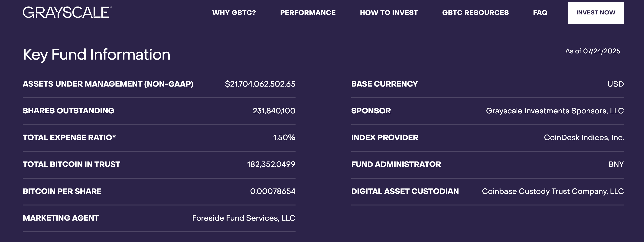Click CoinDesk Indices, Inc. text
Image resolution: width=644 pixels, height=242 pixels.
tap(584, 138)
